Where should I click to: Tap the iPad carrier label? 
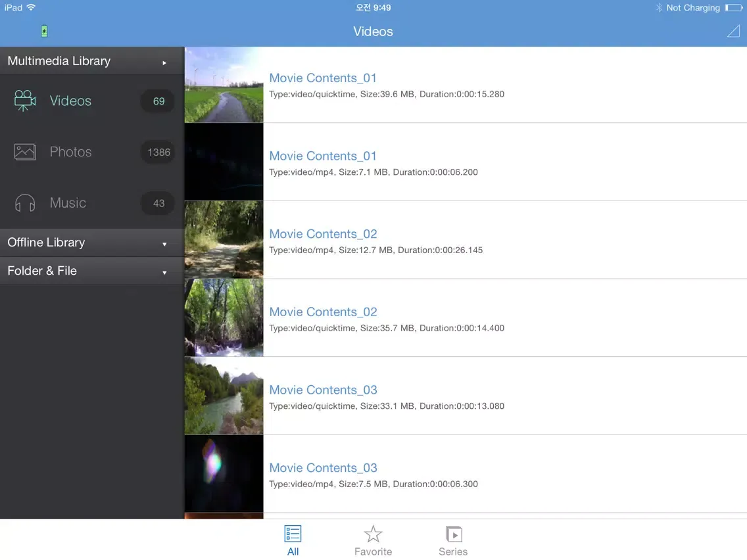[x=13, y=8]
